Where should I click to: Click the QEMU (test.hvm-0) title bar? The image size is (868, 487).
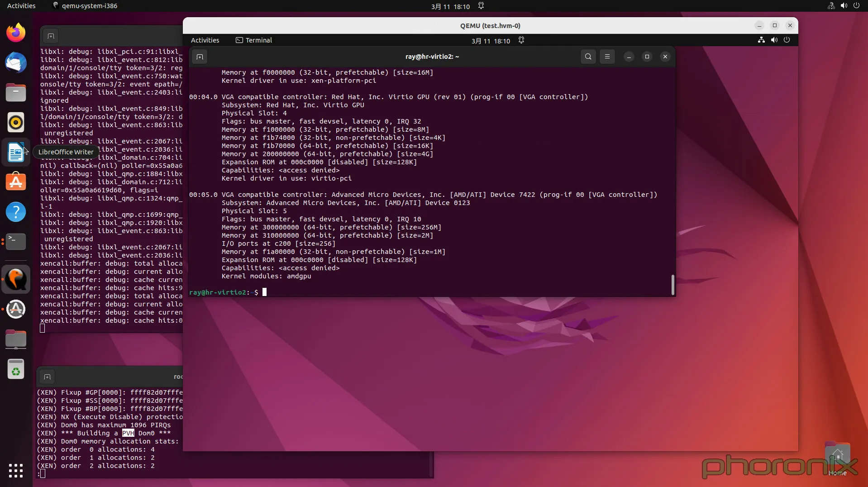point(490,26)
